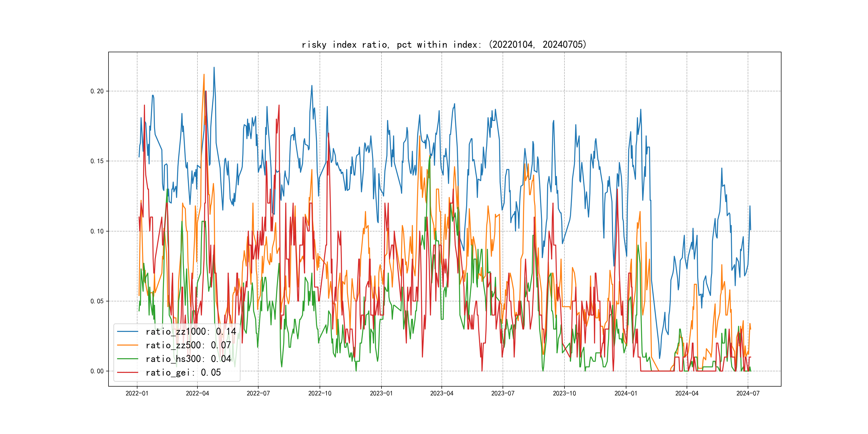
Task: Click the 2022-10 x-axis tick label
Action: (x=320, y=393)
